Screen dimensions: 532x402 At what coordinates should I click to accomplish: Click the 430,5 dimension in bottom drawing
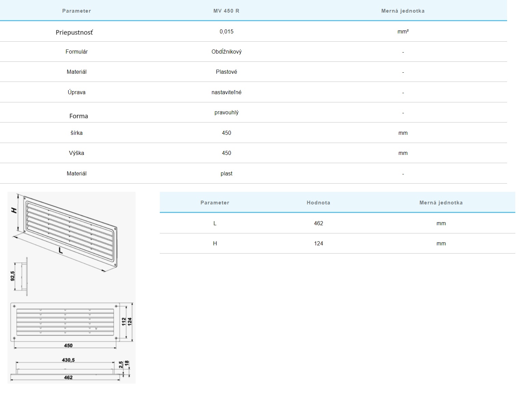(68, 360)
